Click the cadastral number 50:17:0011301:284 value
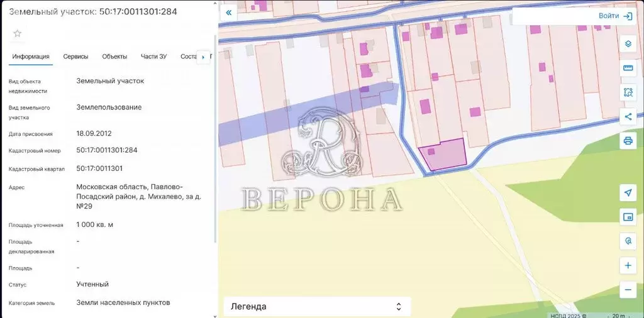The height and width of the screenshot is (318, 644). click(107, 150)
